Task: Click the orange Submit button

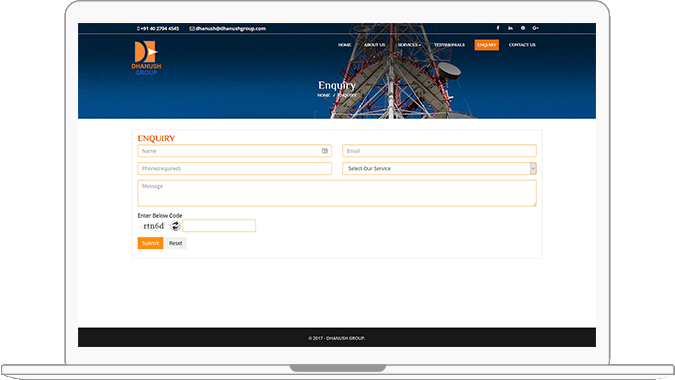Action: 150,243
